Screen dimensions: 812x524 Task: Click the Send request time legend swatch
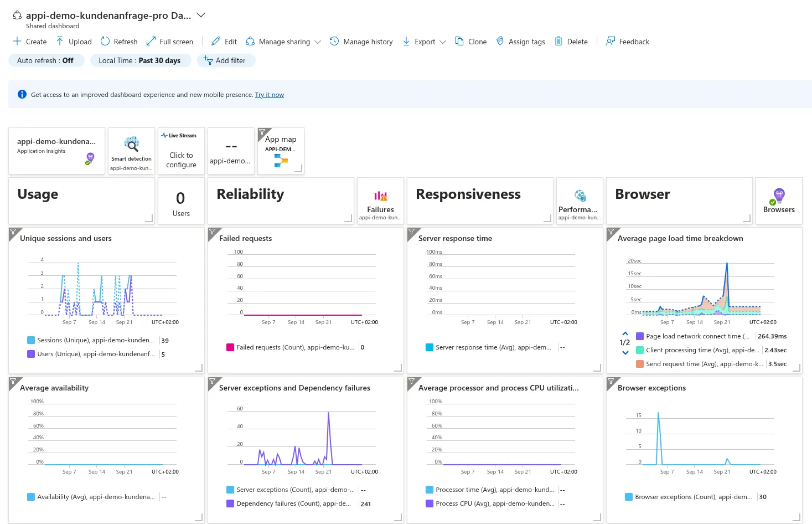point(640,364)
